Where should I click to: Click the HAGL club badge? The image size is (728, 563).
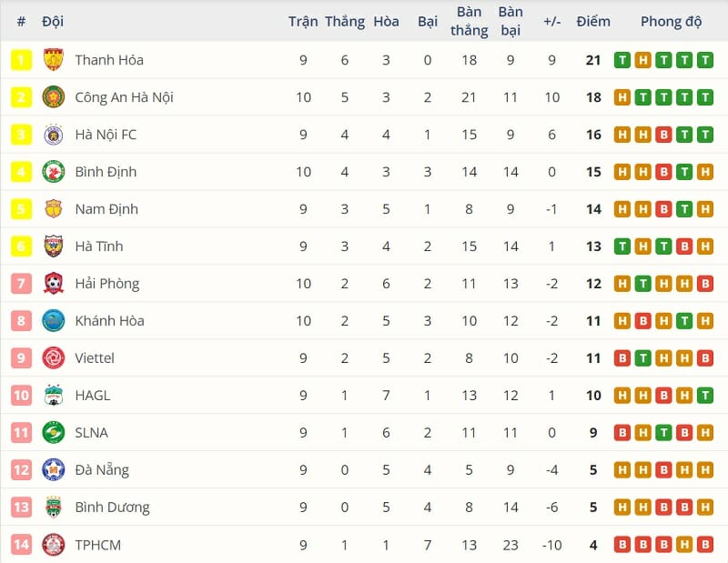[x=53, y=396]
